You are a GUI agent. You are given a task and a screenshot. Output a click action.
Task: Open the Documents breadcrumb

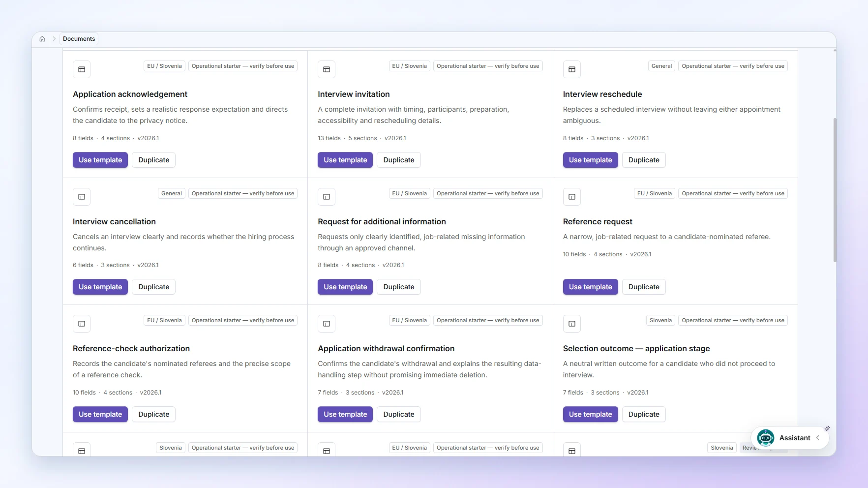click(79, 39)
